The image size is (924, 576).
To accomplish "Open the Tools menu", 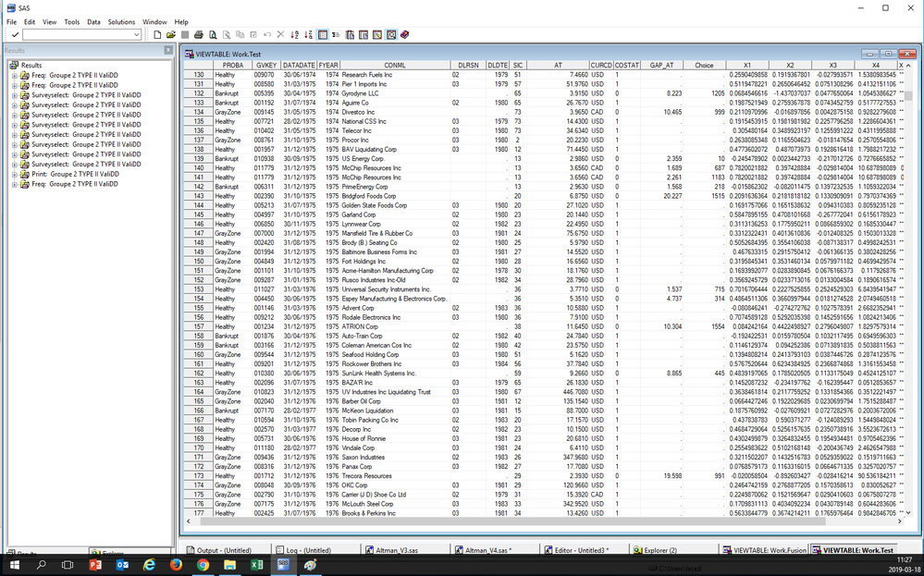I will pos(72,22).
